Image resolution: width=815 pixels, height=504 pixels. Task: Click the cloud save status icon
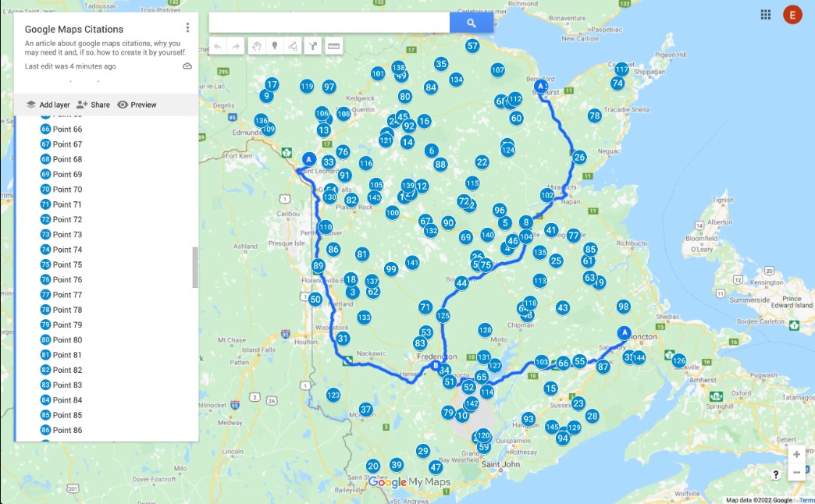[187, 66]
